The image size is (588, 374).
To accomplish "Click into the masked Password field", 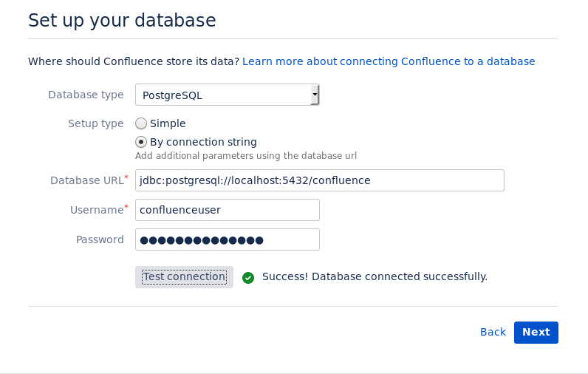I will click(227, 239).
